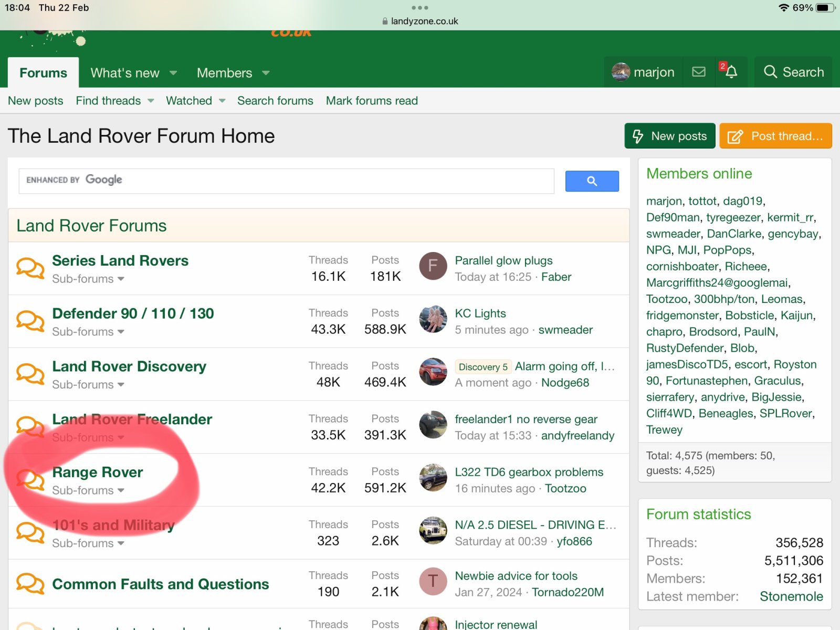840x630 pixels.
Task: Switch to the Forums tab
Action: coord(44,73)
